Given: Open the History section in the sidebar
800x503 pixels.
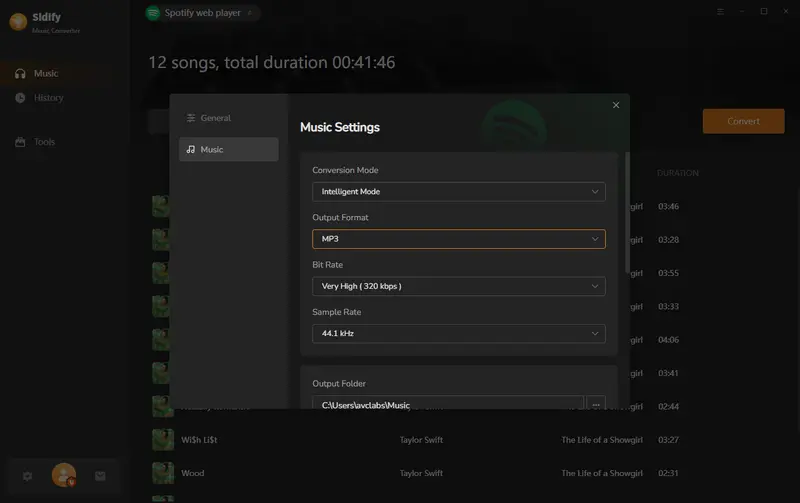Looking at the screenshot, I should click(48, 98).
